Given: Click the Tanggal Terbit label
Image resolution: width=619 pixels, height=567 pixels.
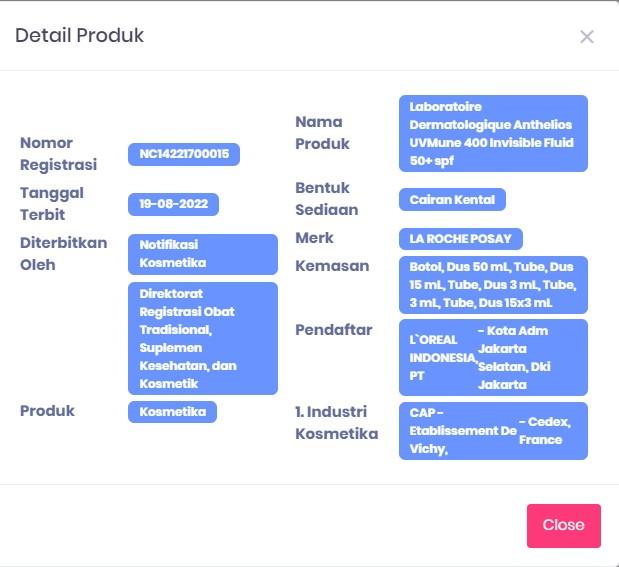Looking at the screenshot, I should pos(52,203).
